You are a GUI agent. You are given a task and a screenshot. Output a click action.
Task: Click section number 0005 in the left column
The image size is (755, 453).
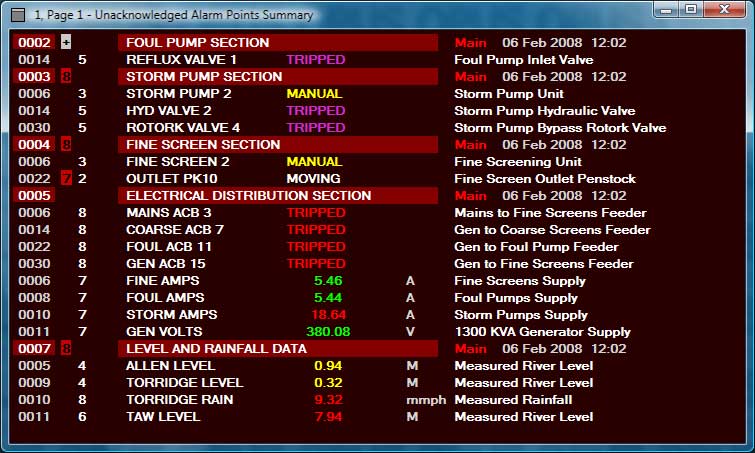point(34,196)
